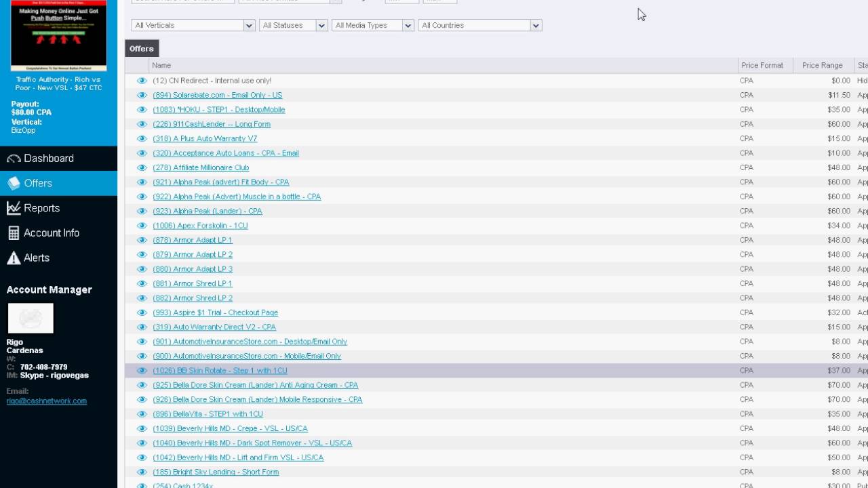The image size is (868, 488).
Task: Toggle eye icon for CN Redirect internal offer
Action: click(142, 81)
